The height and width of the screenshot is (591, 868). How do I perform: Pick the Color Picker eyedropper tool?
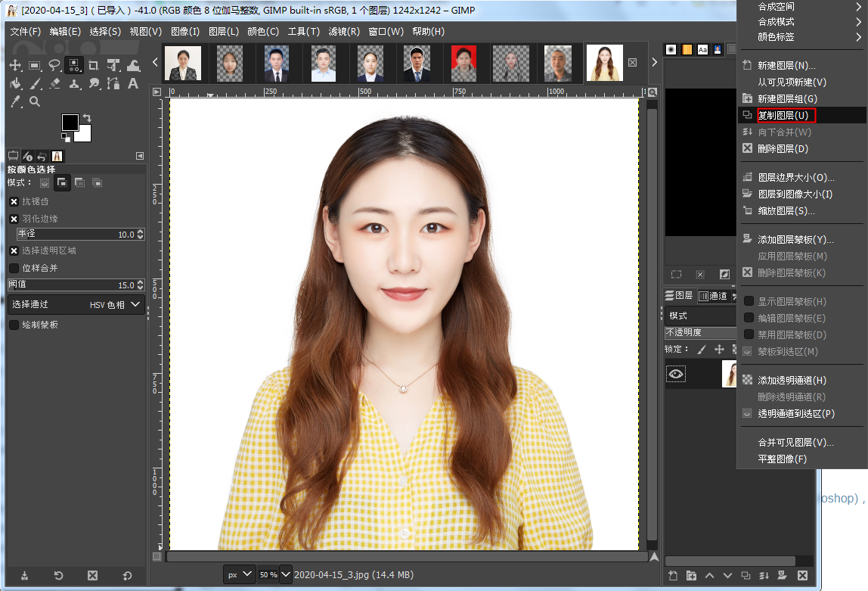pyautogui.click(x=15, y=101)
